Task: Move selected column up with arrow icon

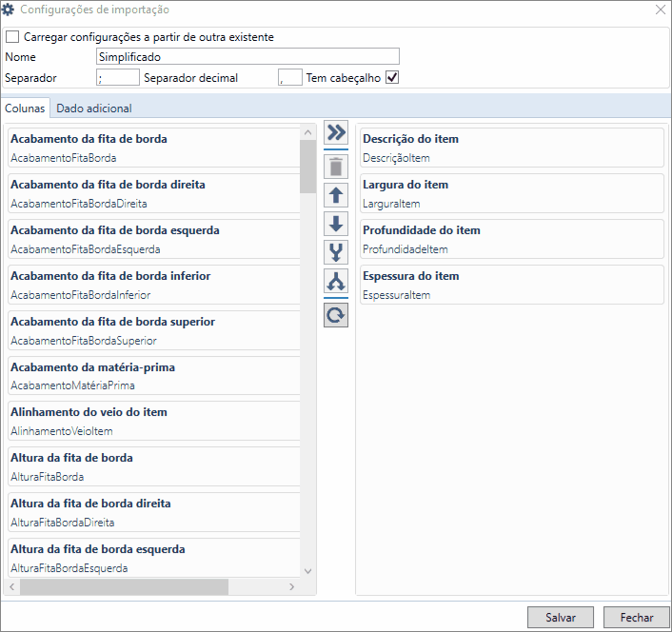Action: [x=336, y=195]
